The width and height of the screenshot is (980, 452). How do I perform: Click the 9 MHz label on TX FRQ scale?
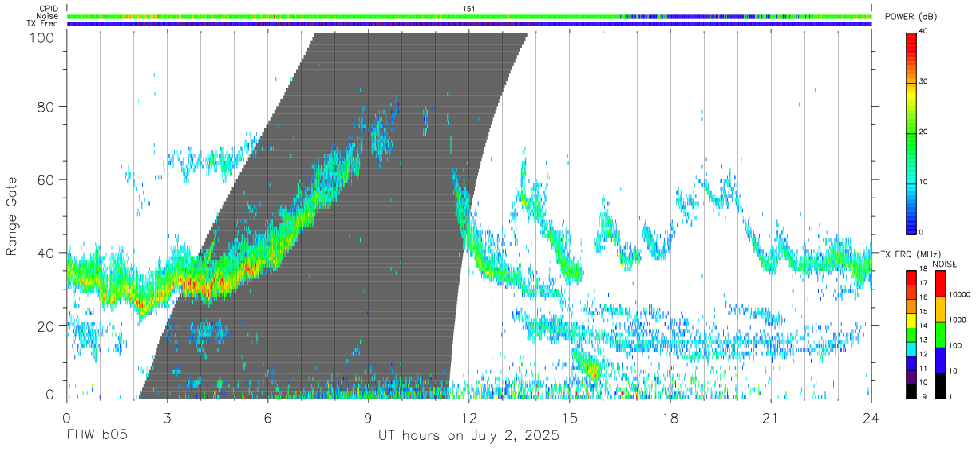coord(923,397)
